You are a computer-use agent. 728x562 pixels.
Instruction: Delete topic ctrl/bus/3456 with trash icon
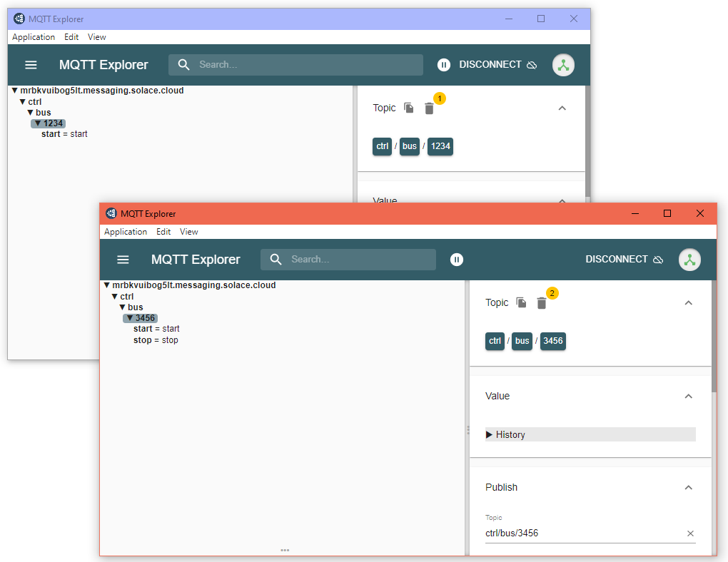[541, 303]
